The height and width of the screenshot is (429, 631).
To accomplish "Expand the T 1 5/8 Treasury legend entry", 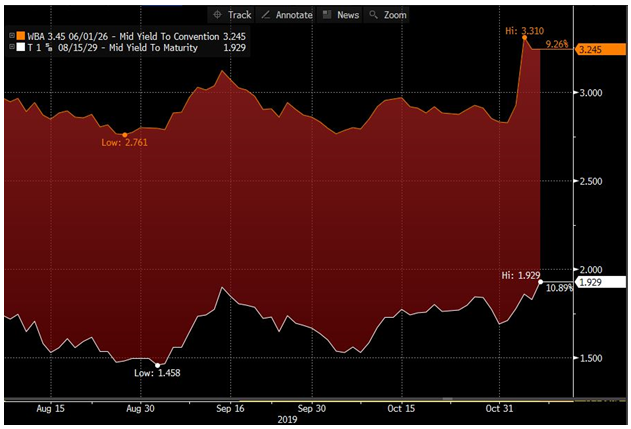I will pos(10,48).
